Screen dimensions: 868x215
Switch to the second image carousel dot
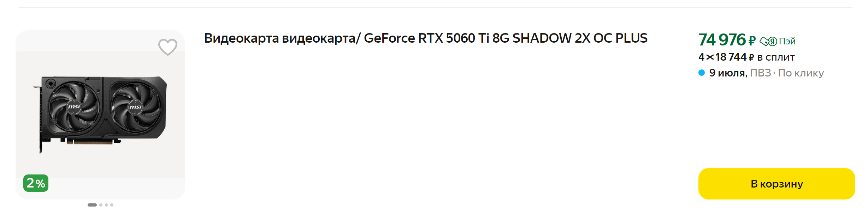point(101,205)
